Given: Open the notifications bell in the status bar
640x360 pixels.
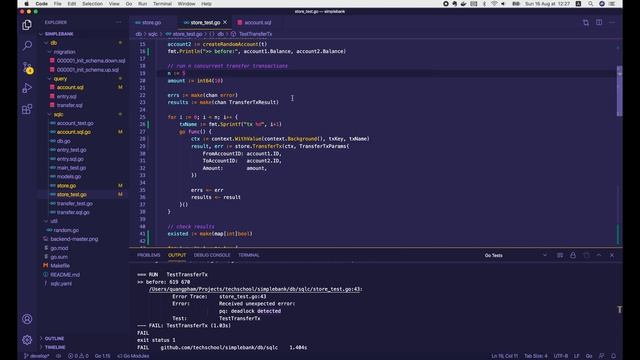Looking at the screenshot, I should click(x=613, y=356).
